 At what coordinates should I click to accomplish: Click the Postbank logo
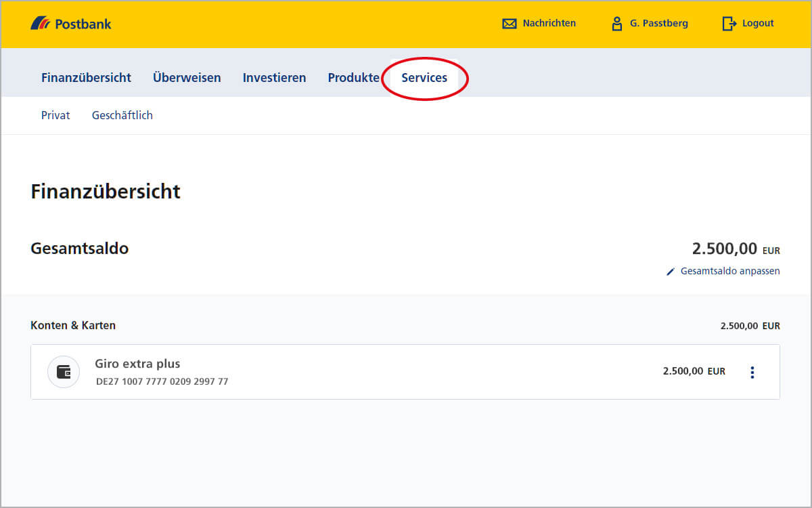point(71,24)
